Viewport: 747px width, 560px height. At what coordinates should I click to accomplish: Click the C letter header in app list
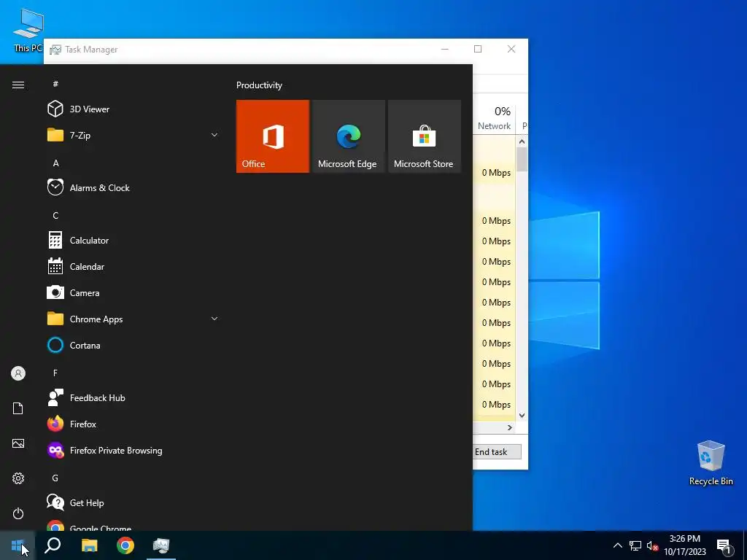[x=55, y=215]
